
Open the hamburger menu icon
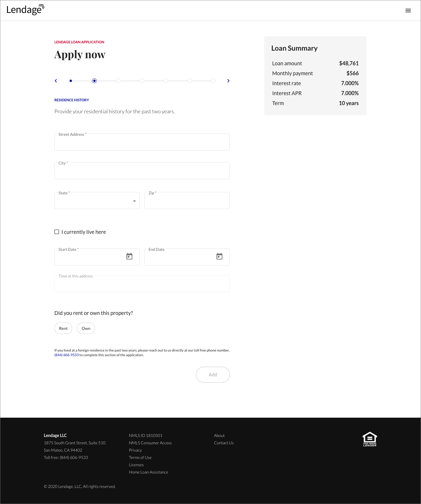[x=408, y=11]
